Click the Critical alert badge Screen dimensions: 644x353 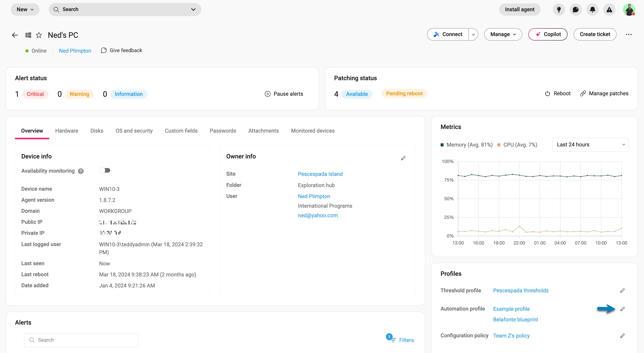[x=35, y=94]
